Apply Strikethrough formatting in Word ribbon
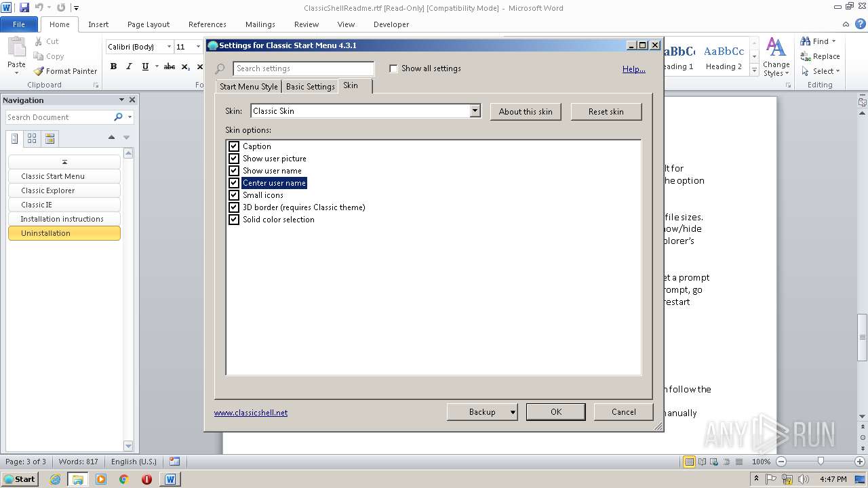The image size is (868, 488). [170, 66]
